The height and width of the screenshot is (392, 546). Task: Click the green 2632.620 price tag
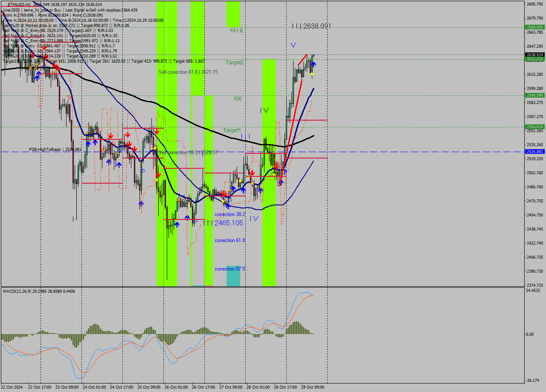(534, 59)
